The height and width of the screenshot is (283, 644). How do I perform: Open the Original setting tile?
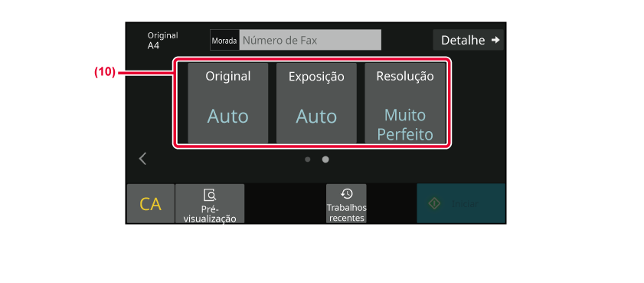pos(228,103)
